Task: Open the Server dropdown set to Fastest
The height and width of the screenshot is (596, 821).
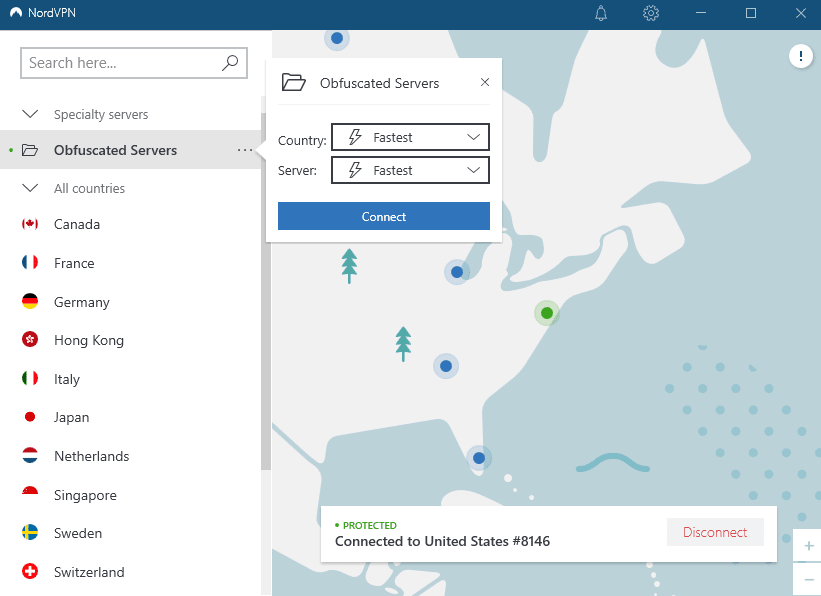Action: click(x=410, y=170)
